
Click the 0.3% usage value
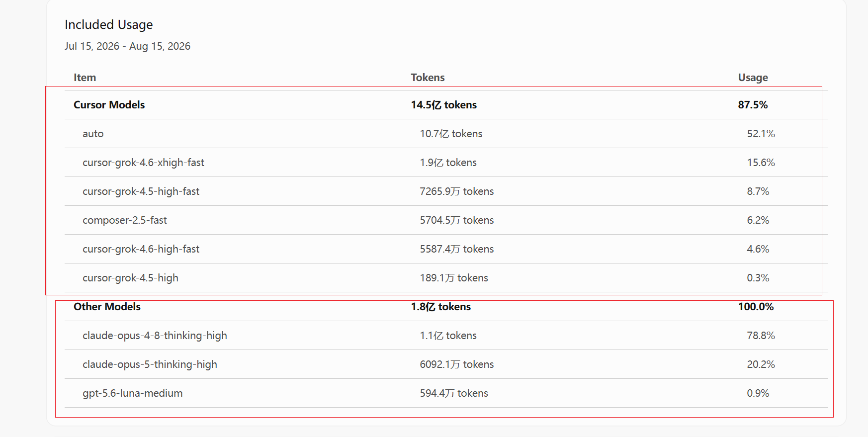pyautogui.click(x=758, y=278)
